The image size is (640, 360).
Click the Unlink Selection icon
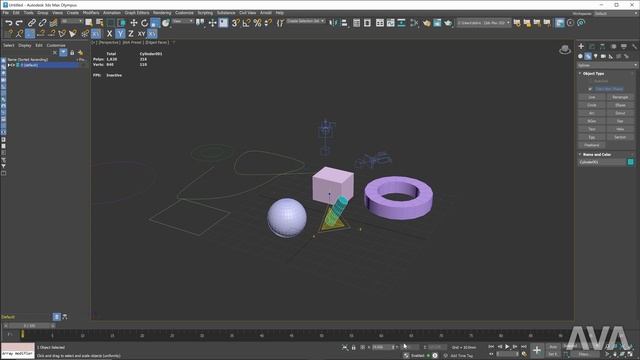click(42, 23)
